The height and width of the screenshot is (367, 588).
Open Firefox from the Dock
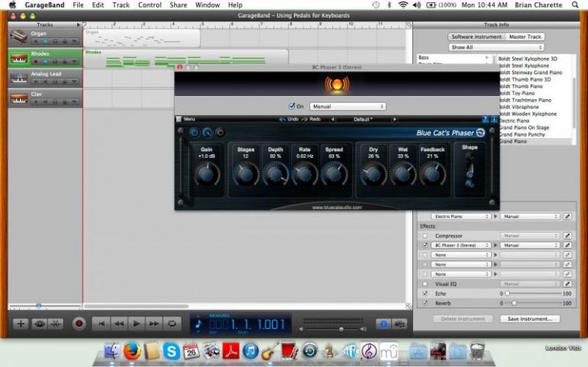(132, 351)
